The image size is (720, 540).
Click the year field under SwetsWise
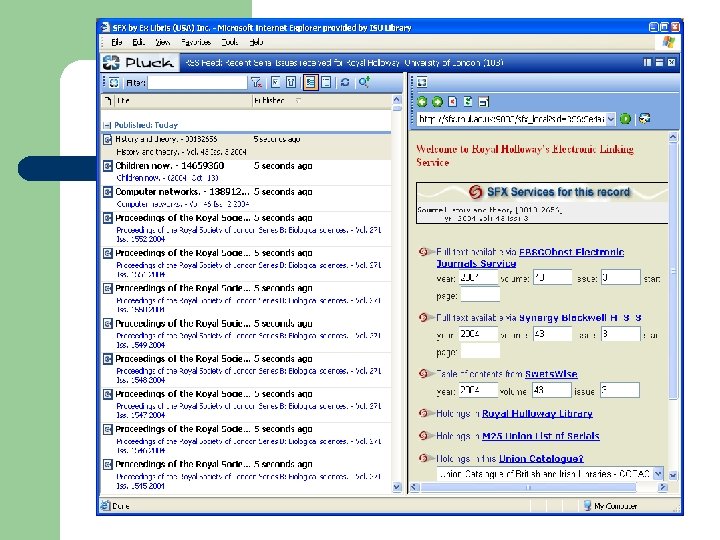click(478, 390)
